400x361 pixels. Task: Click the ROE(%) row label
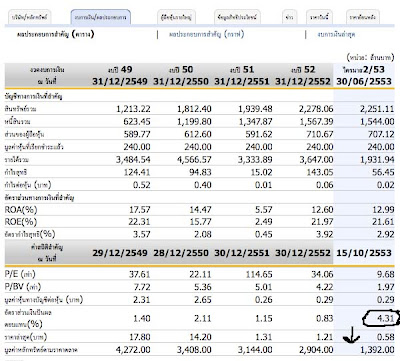tap(21, 222)
